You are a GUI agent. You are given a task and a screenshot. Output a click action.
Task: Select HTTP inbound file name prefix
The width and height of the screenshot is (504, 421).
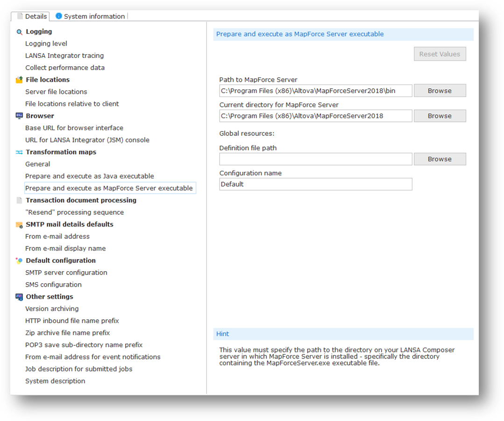point(72,321)
